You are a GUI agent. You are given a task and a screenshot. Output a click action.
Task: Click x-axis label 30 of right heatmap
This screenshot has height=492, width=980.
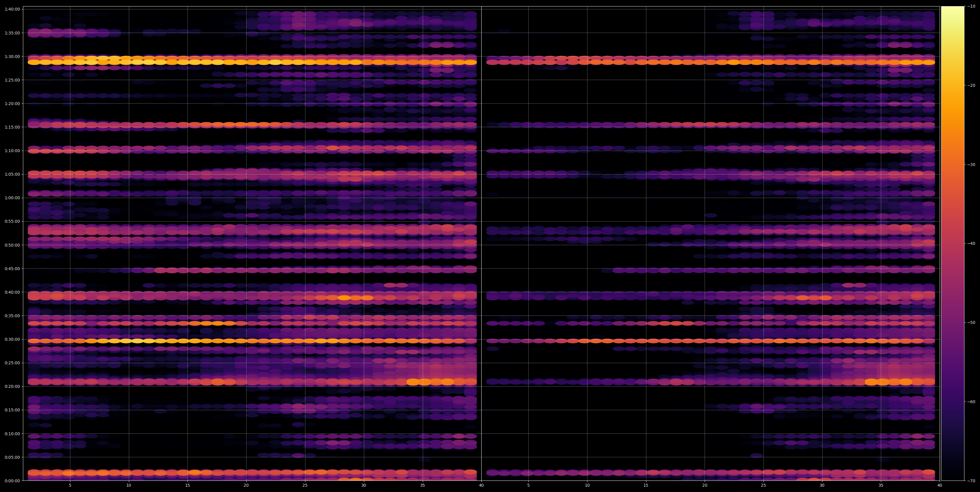tap(823, 486)
